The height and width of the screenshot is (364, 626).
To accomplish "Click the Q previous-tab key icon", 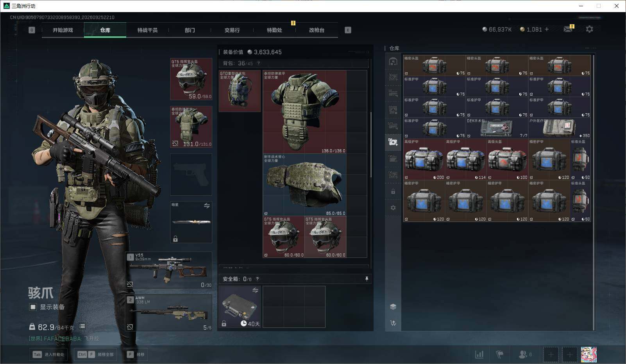I will [x=32, y=30].
